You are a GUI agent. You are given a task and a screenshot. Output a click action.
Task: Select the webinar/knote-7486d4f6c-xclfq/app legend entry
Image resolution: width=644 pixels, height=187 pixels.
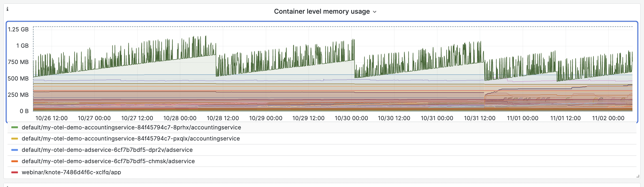click(71, 172)
